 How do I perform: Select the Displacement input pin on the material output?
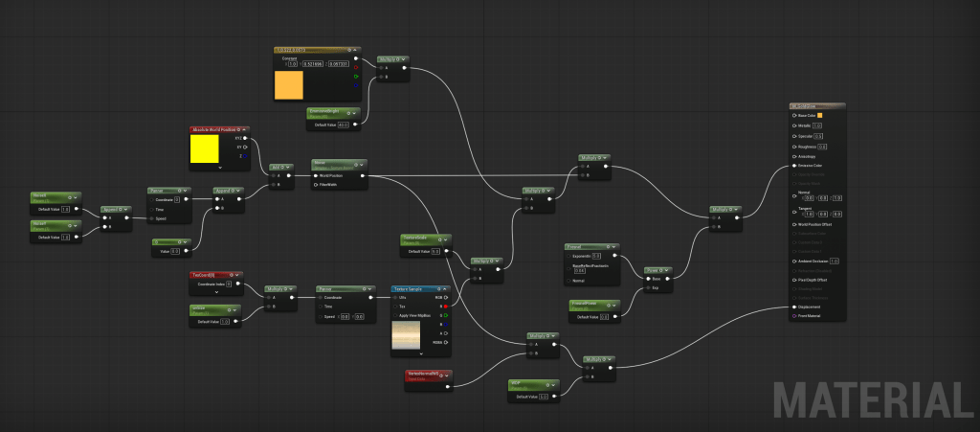[794, 307]
